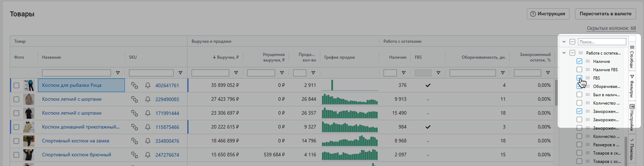Focus the Выручка filter input

pos(210,73)
